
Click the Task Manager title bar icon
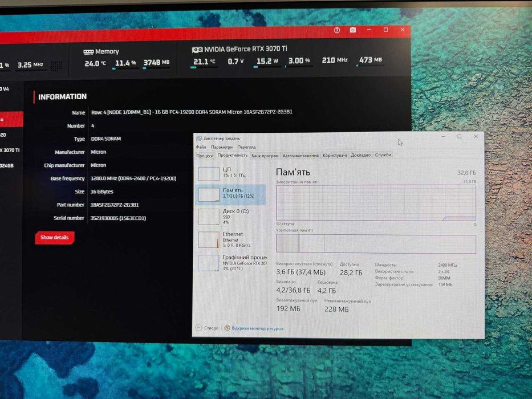pos(199,138)
